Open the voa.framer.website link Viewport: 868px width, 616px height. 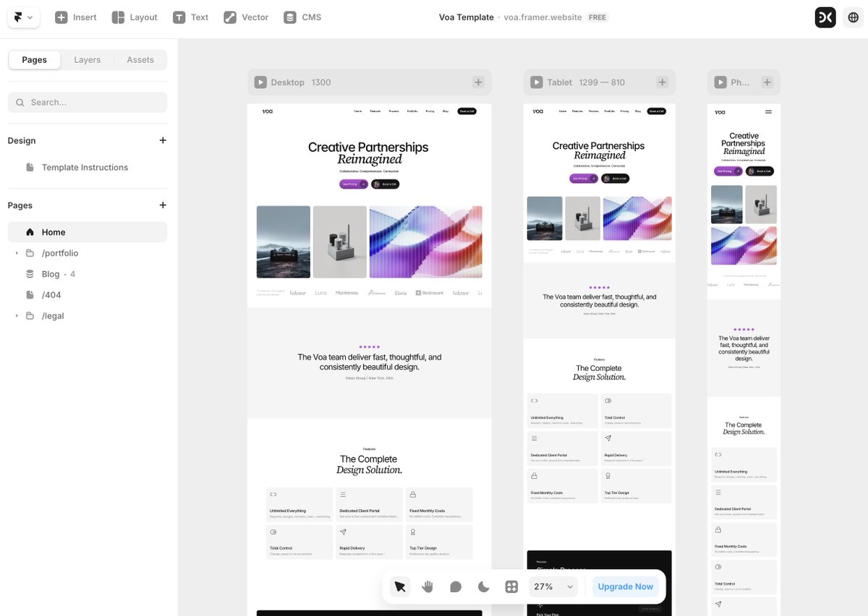click(542, 17)
